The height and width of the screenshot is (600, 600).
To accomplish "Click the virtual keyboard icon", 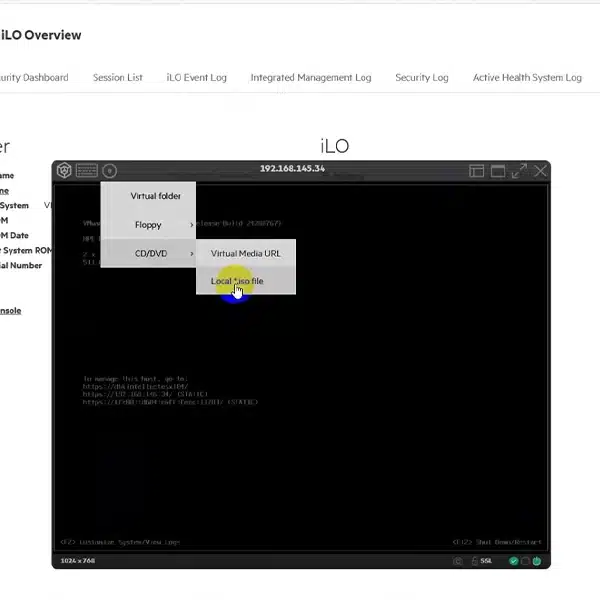I will (87, 170).
